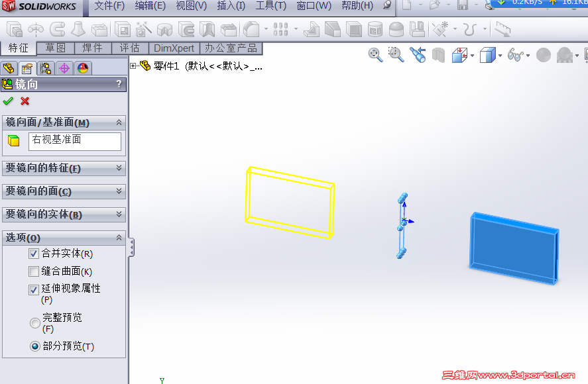This screenshot has width=588, height=384.
Task: Collapse the 镜向面/基准面(M) section
Action: click(x=119, y=122)
